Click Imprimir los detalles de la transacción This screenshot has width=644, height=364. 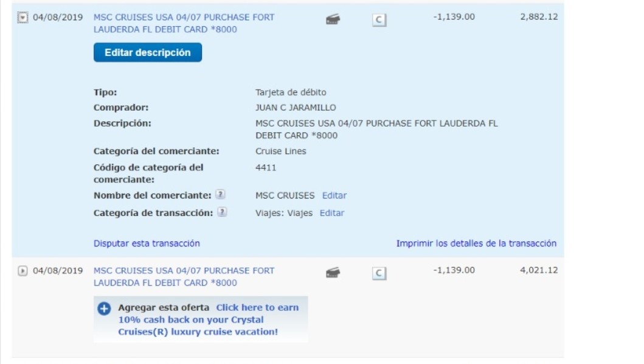pyautogui.click(x=476, y=243)
